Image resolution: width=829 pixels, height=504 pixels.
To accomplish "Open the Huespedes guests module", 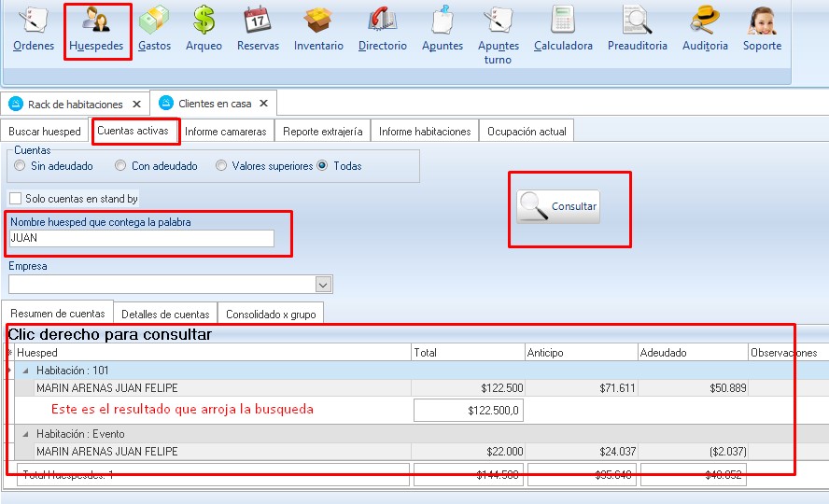I will point(96,30).
